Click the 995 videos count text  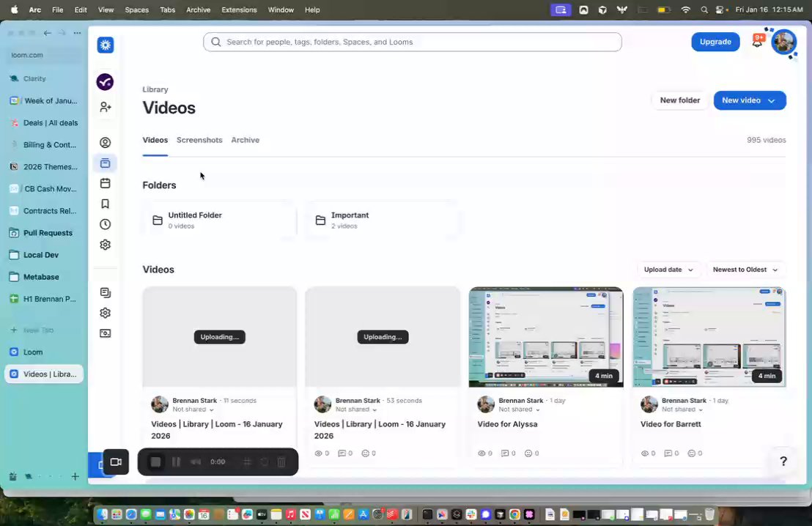pyautogui.click(x=766, y=141)
